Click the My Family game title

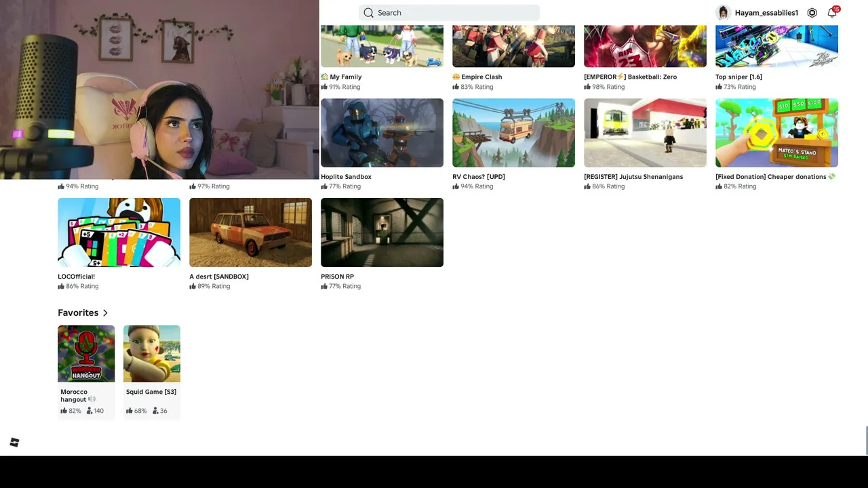click(x=341, y=77)
